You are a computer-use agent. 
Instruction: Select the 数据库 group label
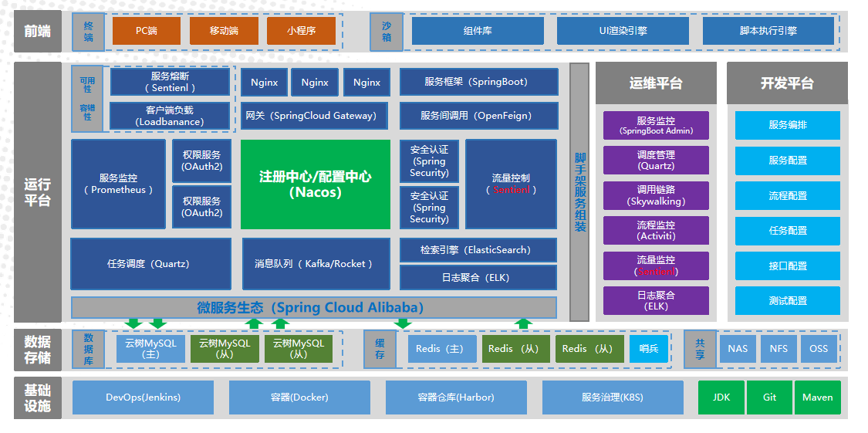89,350
